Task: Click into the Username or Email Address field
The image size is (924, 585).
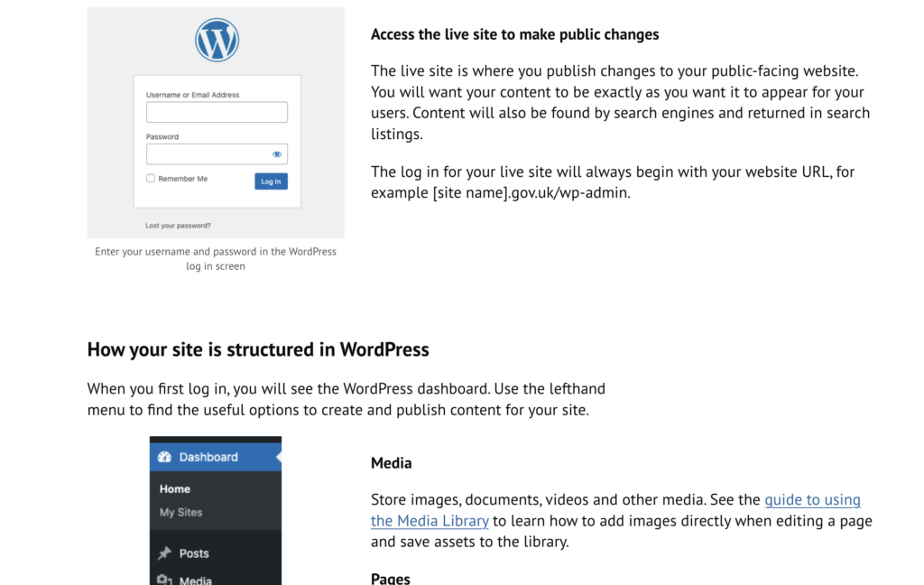Action: coord(217,112)
